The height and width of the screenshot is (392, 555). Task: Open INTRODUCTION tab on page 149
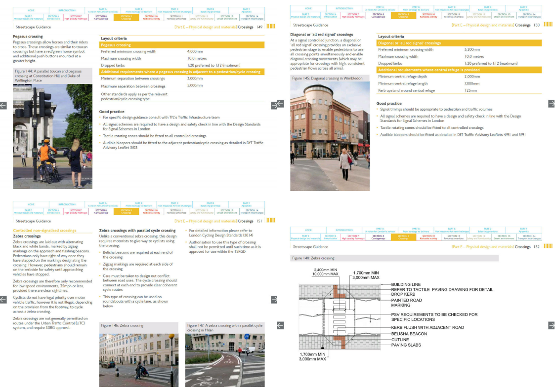coord(67,10)
